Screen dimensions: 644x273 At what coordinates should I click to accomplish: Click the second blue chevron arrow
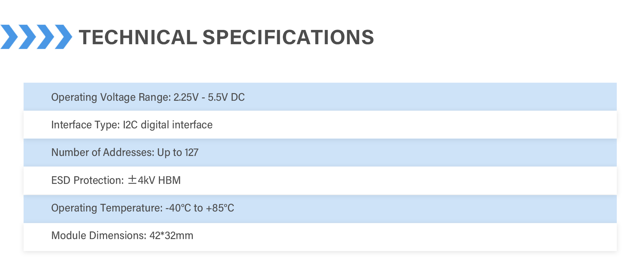click(x=27, y=37)
